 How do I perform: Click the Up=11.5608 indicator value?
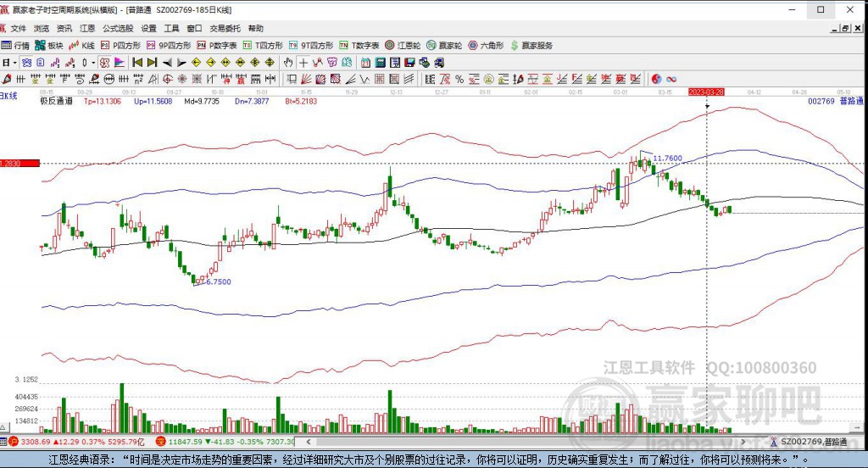click(153, 102)
